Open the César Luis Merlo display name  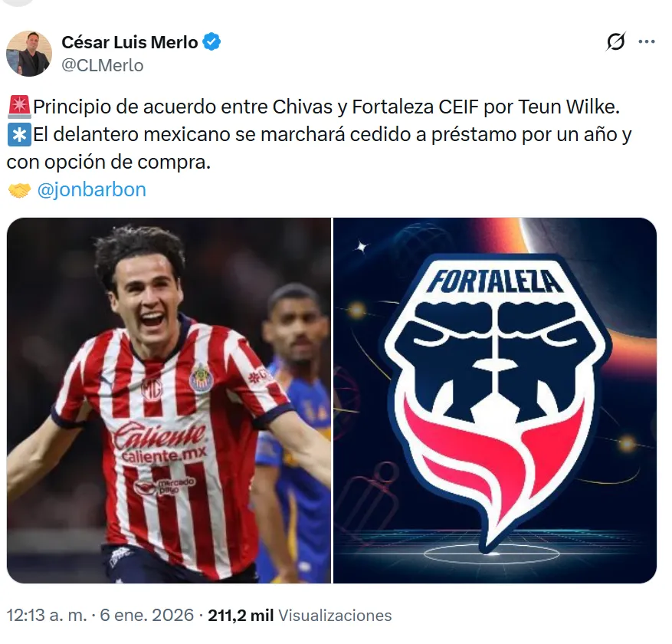pyautogui.click(x=129, y=42)
